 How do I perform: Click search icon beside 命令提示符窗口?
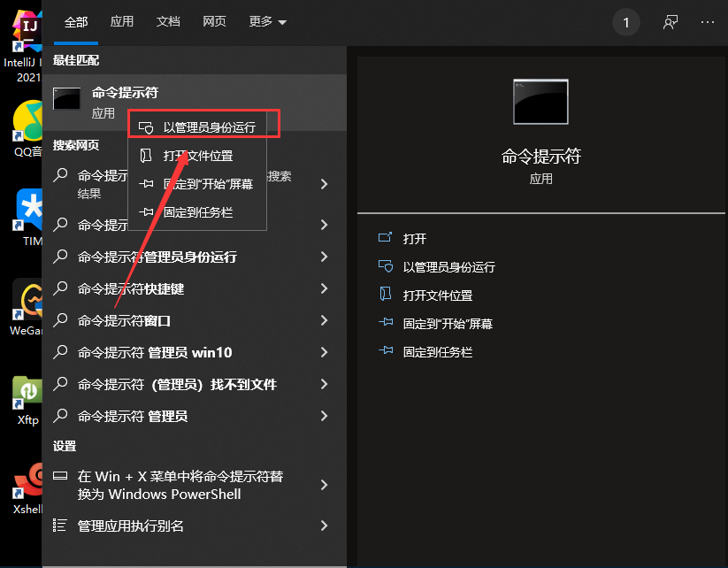(x=60, y=320)
